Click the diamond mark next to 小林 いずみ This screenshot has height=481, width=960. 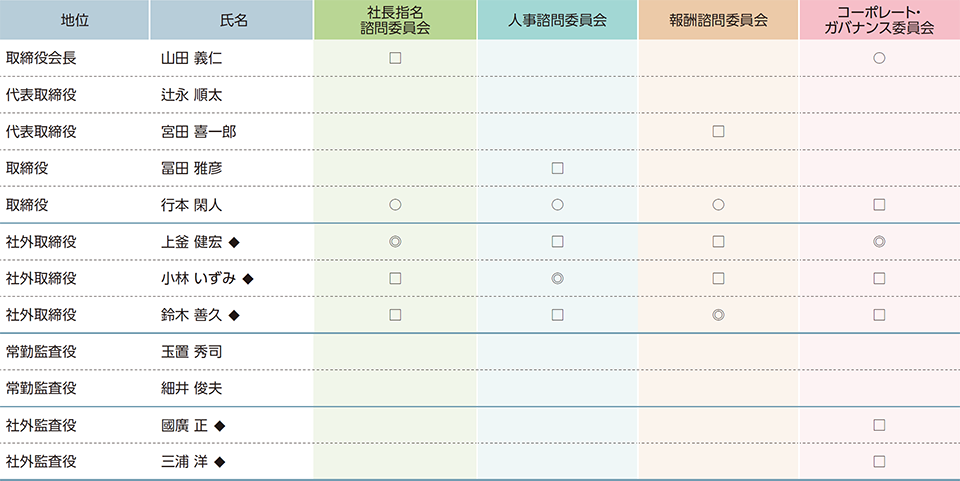click(248, 279)
